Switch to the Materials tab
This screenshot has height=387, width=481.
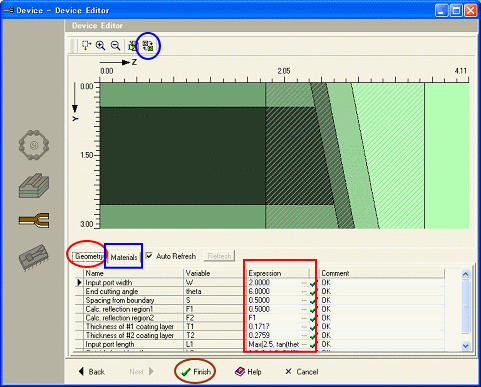point(124,257)
